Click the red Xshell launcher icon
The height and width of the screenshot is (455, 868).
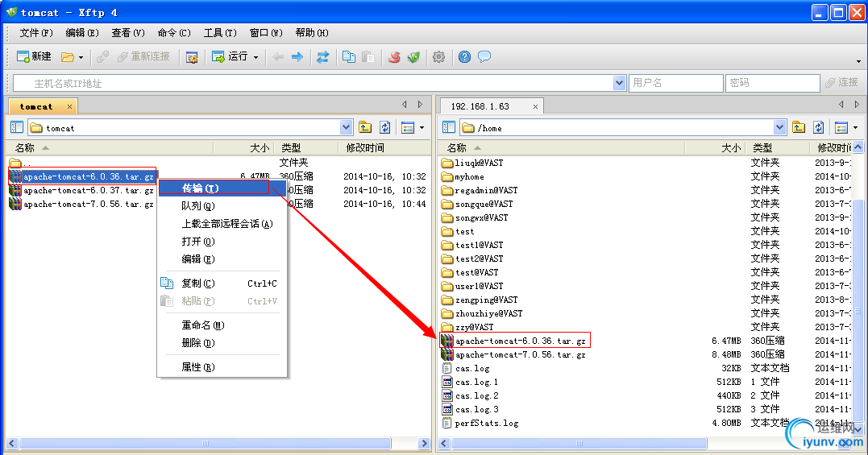(x=394, y=56)
